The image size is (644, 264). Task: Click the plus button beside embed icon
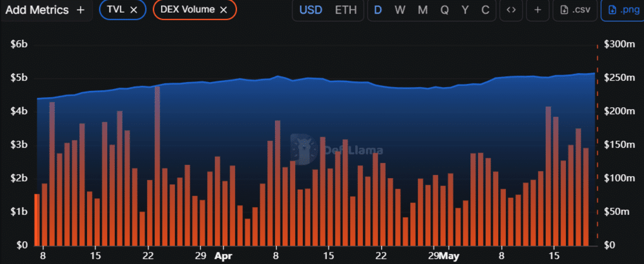pos(538,10)
